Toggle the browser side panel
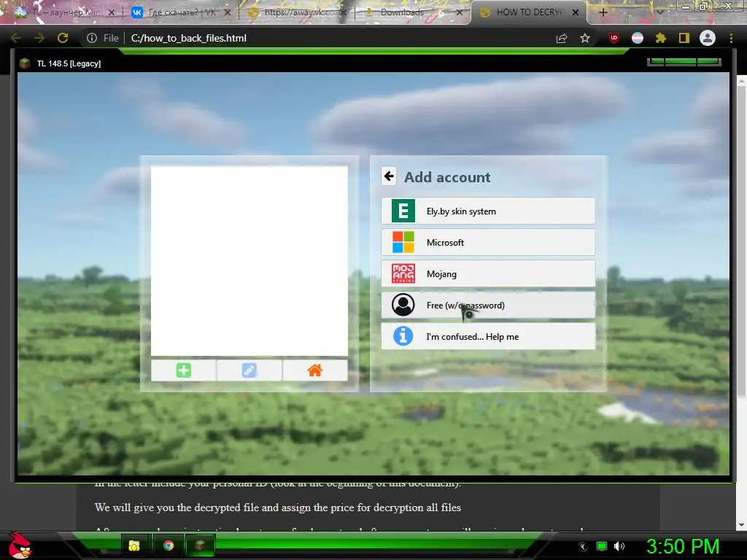 684,38
